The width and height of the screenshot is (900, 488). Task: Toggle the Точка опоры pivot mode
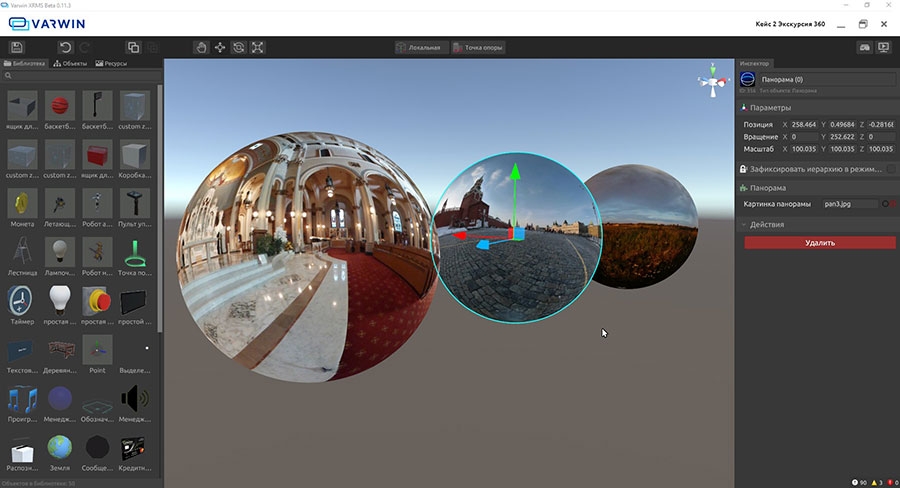pos(478,47)
